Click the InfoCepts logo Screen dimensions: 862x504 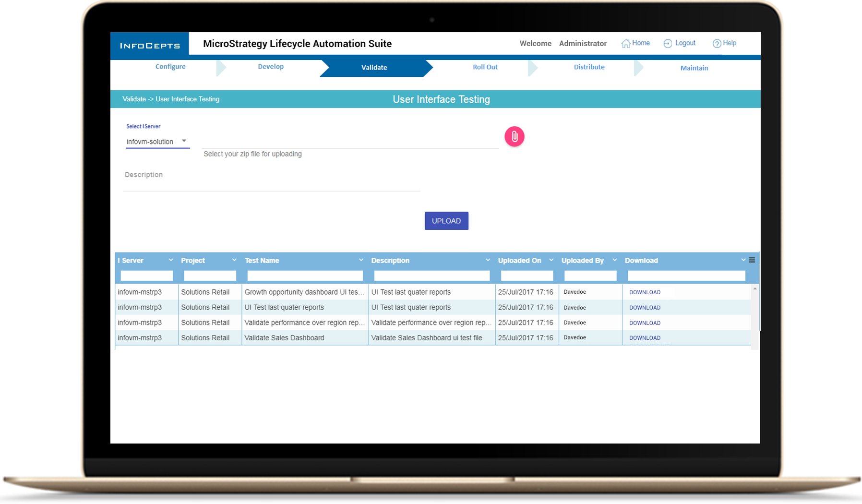[x=150, y=46]
